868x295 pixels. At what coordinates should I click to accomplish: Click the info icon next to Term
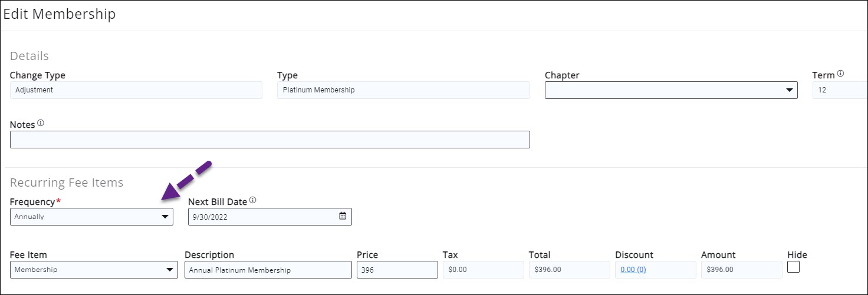[840, 74]
